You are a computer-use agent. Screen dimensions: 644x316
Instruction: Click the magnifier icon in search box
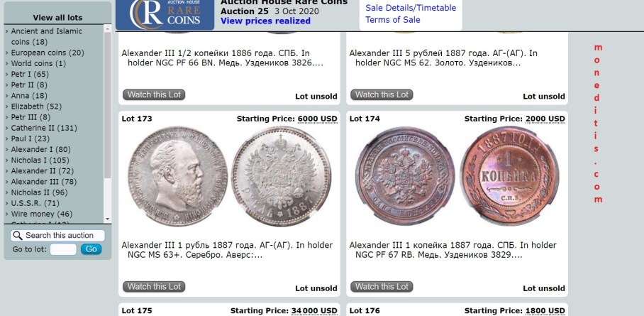pyautogui.click(x=18, y=235)
